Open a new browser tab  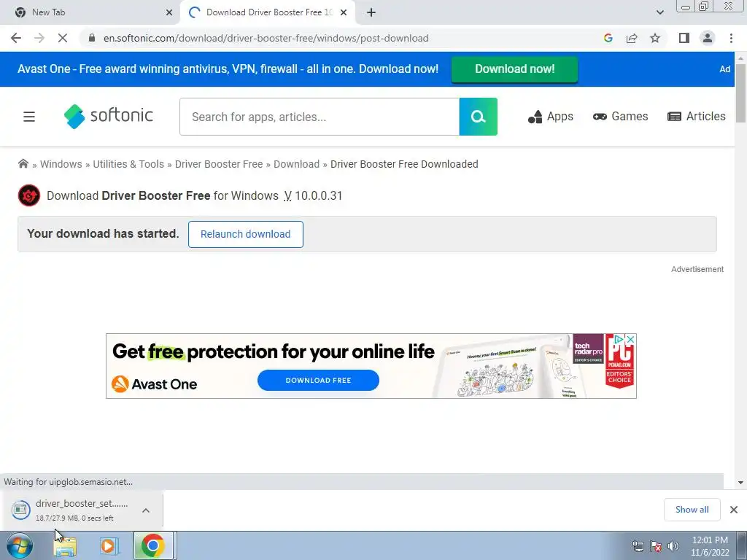pyautogui.click(x=371, y=12)
